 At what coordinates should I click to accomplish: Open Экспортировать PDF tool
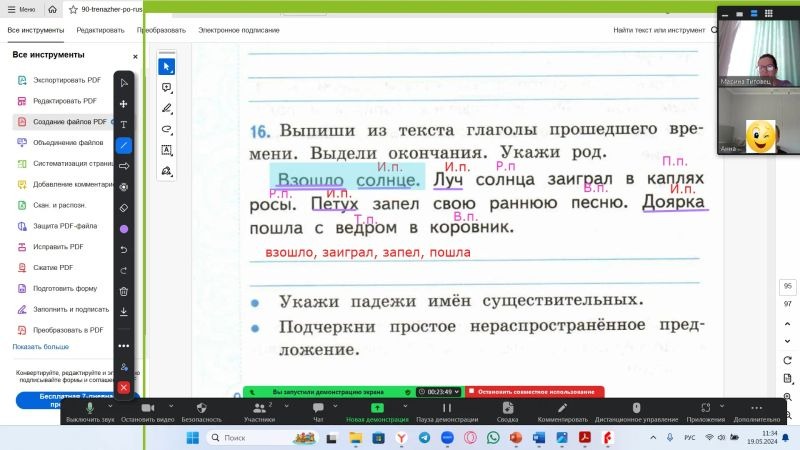(x=66, y=79)
